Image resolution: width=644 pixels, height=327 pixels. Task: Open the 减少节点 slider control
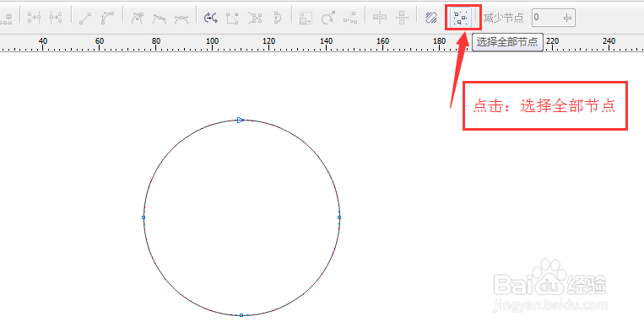(x=568, y=18)
